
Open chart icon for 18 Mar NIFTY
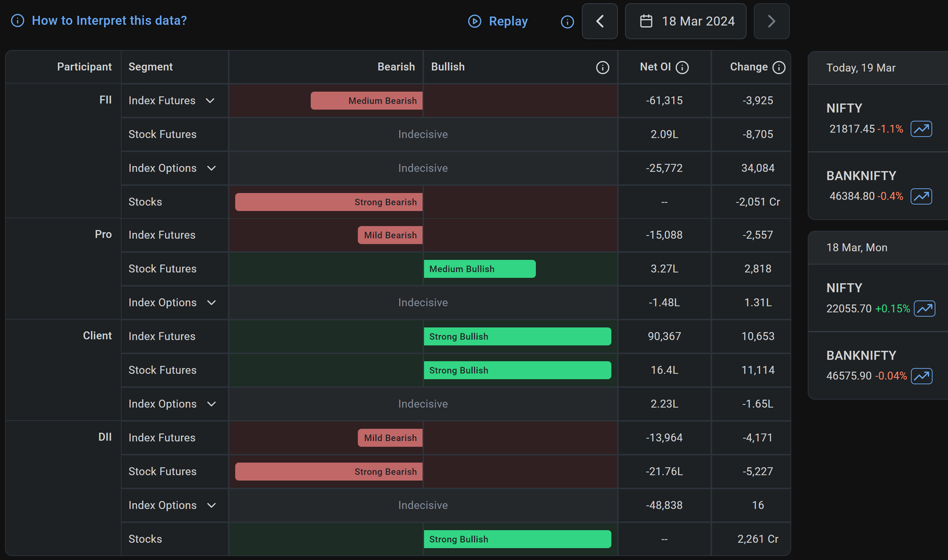pyautogui.click(x=924, y=308)
